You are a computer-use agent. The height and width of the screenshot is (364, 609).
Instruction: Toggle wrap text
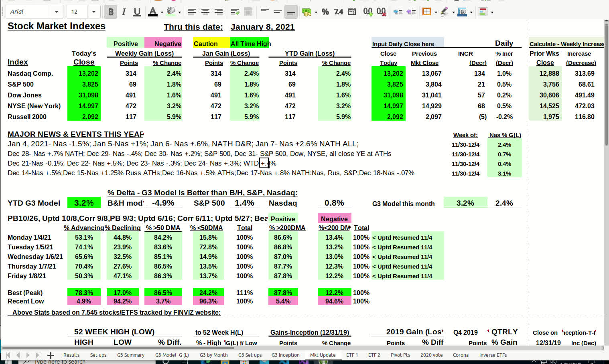(235, 12)
